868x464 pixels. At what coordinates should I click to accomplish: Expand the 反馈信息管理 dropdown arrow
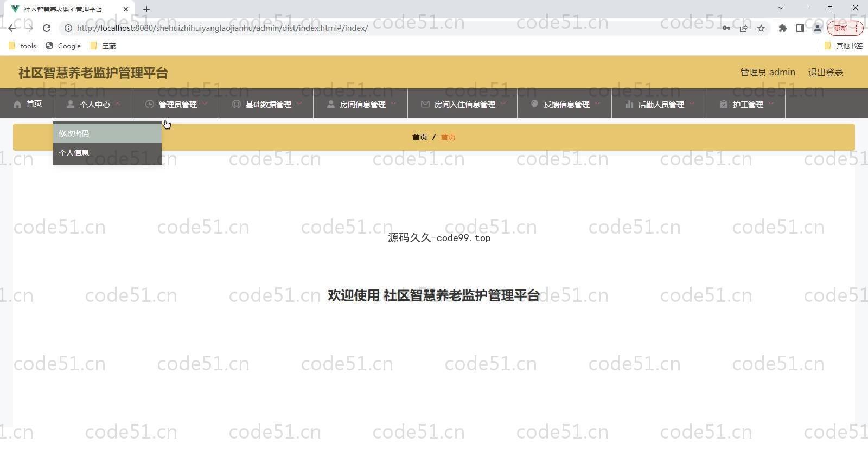tap(597, 104)
